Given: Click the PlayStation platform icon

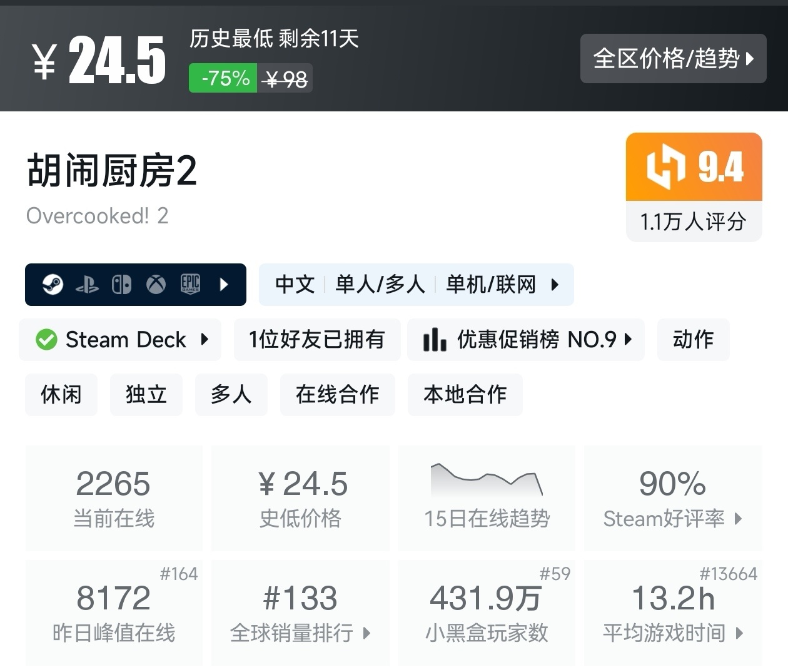Looking at the screenshot, I should coord(87,285).
